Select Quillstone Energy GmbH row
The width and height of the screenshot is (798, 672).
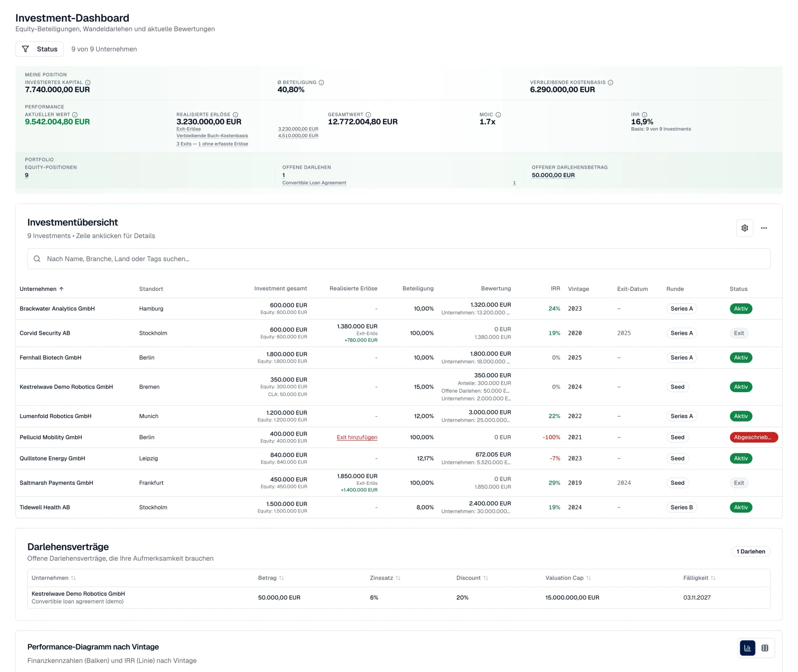pyautogui.click(x=399, y=458)
